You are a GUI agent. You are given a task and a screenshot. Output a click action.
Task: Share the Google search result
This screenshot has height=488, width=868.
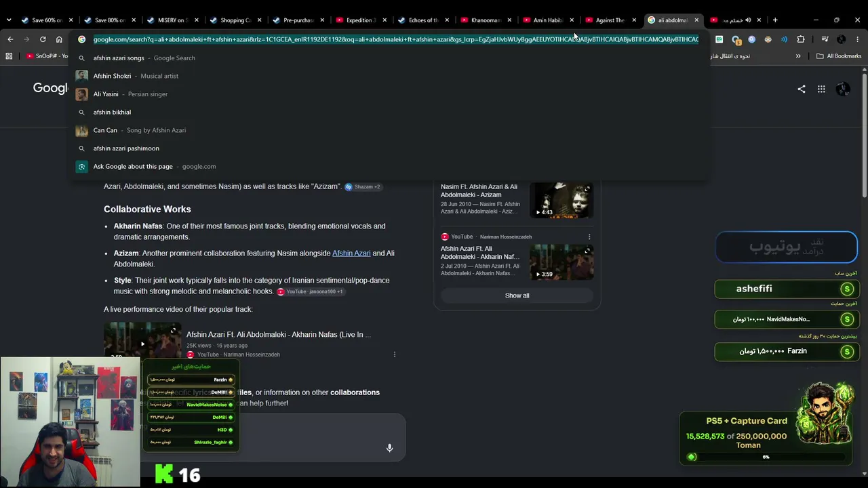802,89
